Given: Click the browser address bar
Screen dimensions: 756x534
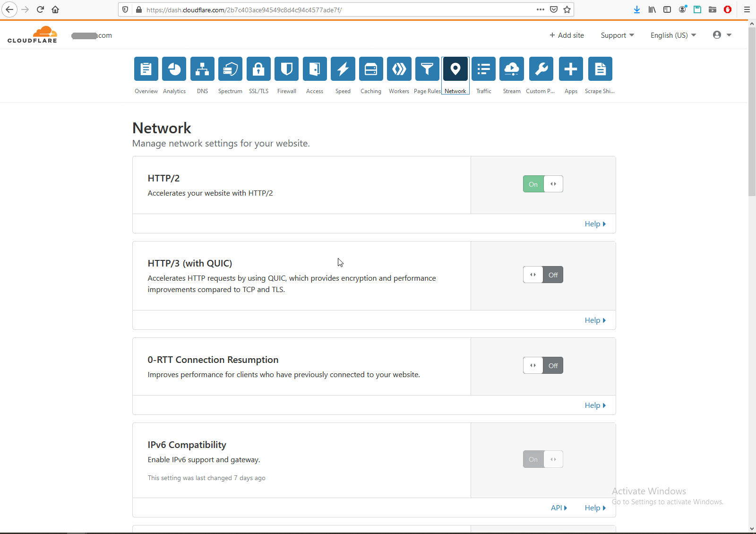Looking at the screenshot, I should tap(331, 9).
